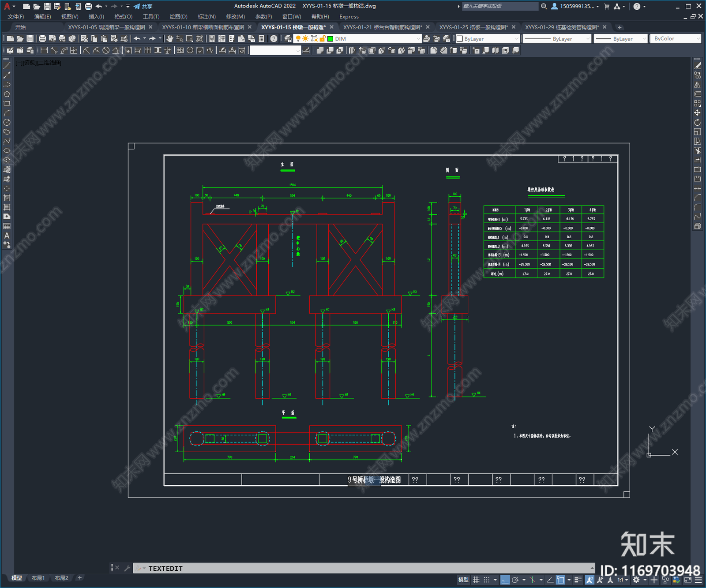706x588 pixels.
Task: Select the Erase tool in modify toolbar
Action: (x=697, y=66)
